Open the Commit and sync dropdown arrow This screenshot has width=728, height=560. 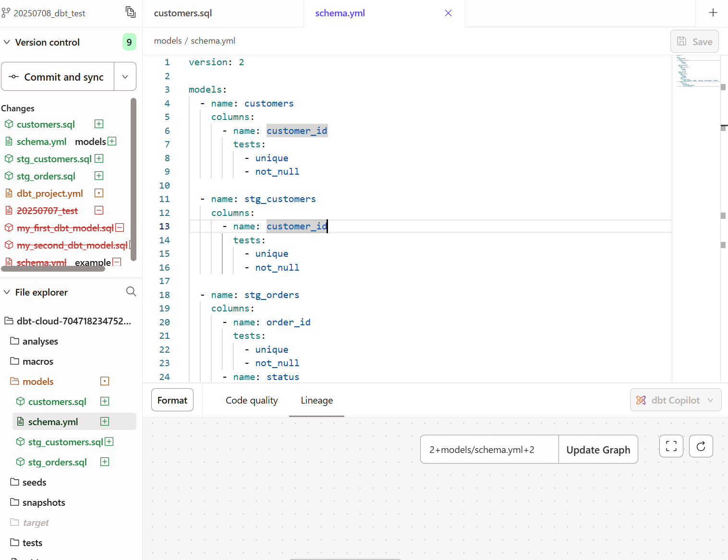tap(125, 77)
